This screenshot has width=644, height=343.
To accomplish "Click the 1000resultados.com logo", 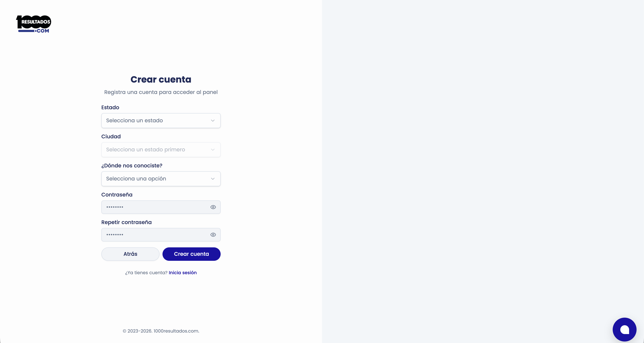I will point(34,24).
